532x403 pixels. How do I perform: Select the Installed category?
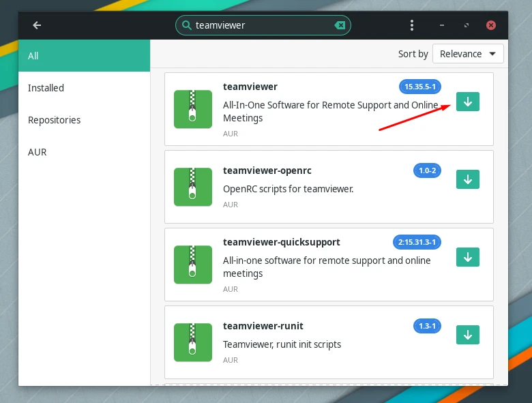[x=84, y=88]
